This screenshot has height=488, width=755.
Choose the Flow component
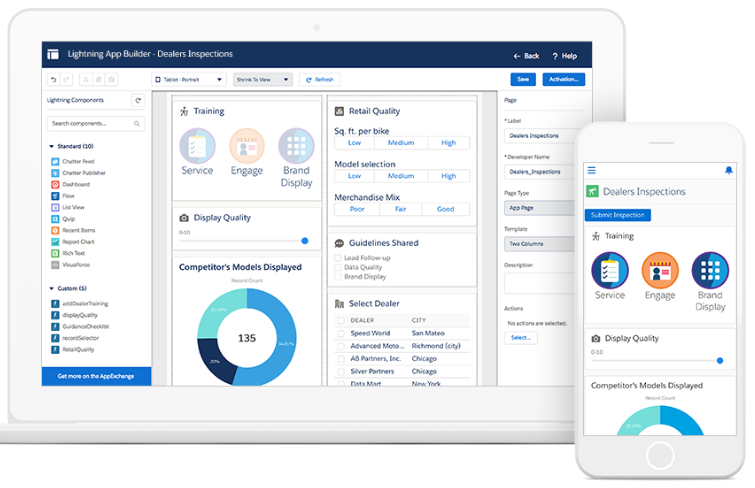click(x=63, y=196)
